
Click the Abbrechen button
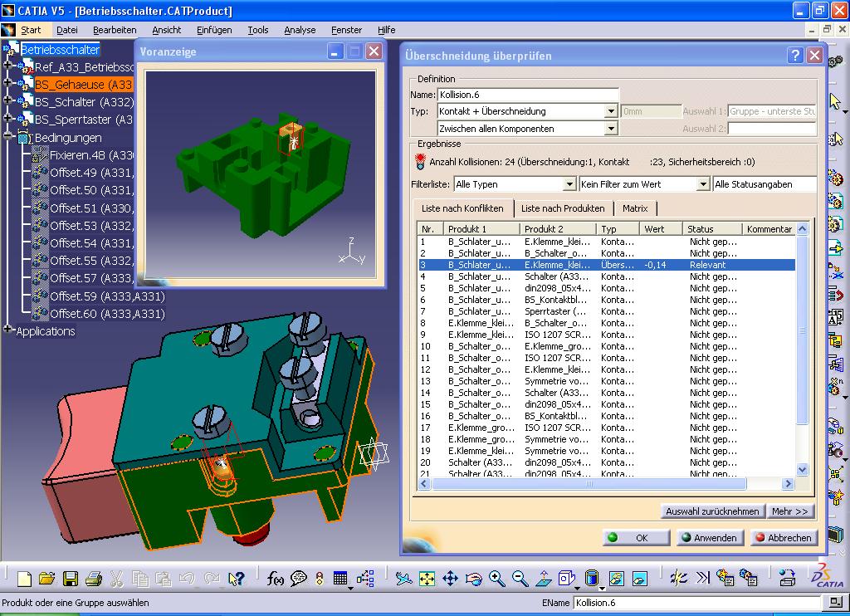(784, 538)
